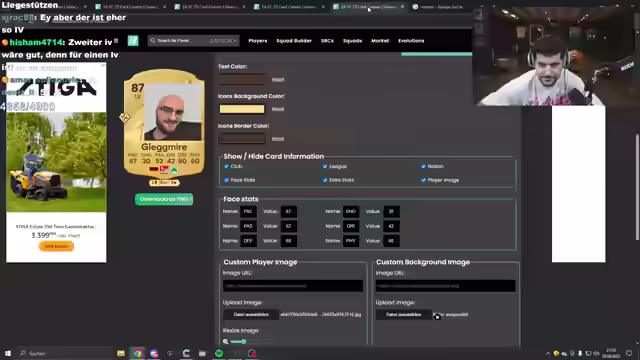The height and width of the screenshot is (360, 640).
Task: Toggle the Extra Stats checkbox
Action: coord(325,180)
